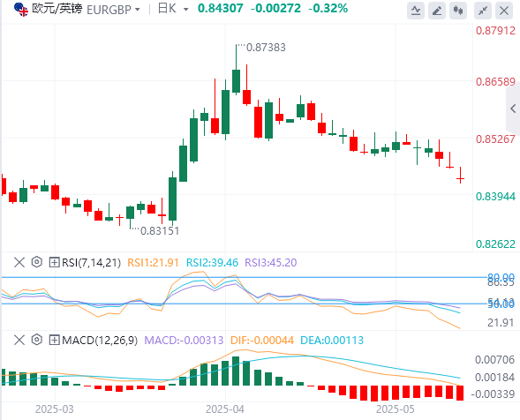Close the chart with X button
Screen dimensions: 520x420
tap(504, 11)
